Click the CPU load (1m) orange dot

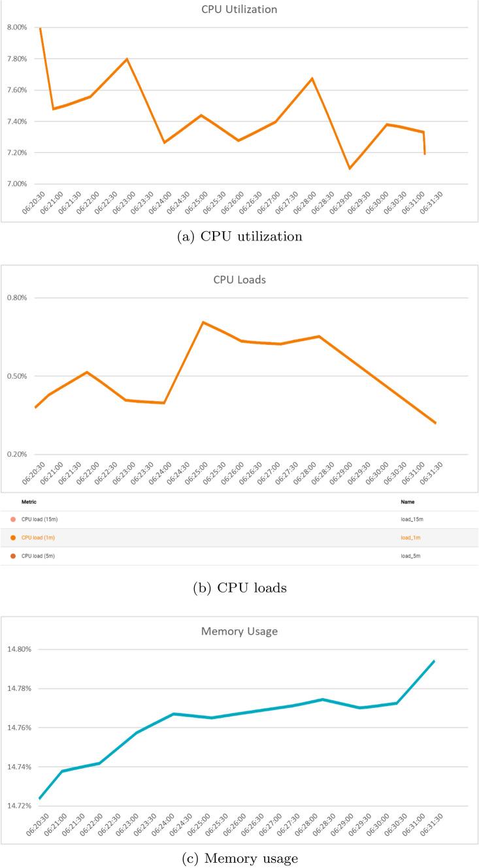[x=13, y=538]
